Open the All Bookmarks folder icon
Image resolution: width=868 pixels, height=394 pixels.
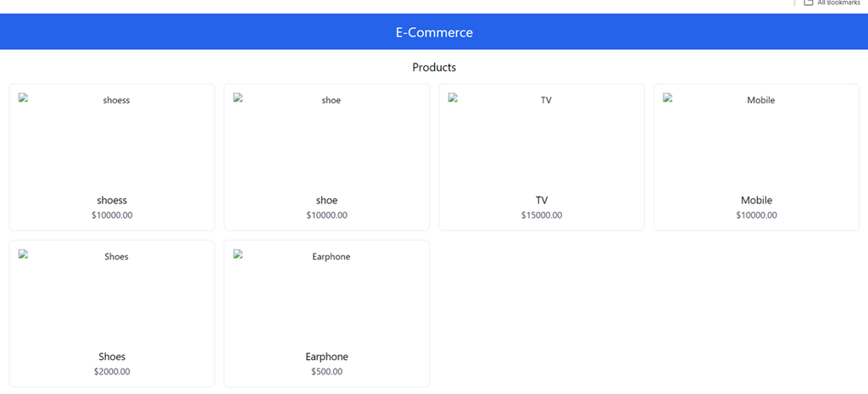809,3
